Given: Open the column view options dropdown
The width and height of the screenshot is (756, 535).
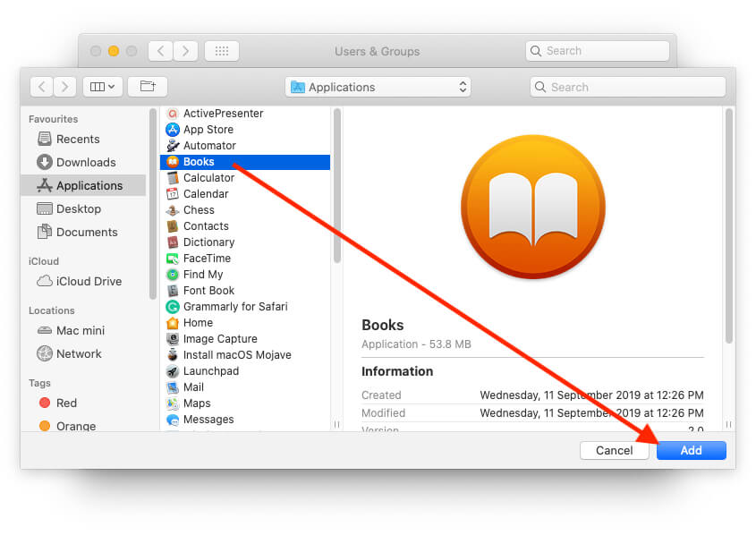Looking at the screenshot, I should [x=102, y=87].
